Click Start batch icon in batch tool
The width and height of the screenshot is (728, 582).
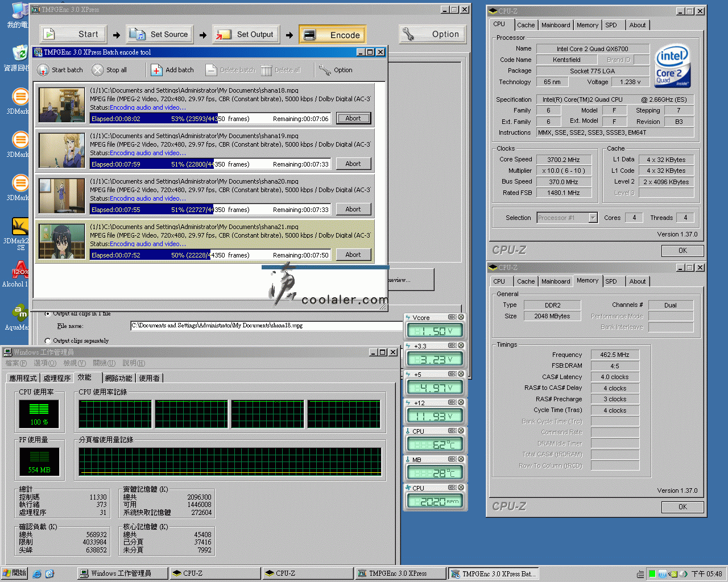(x=43, y=70)
